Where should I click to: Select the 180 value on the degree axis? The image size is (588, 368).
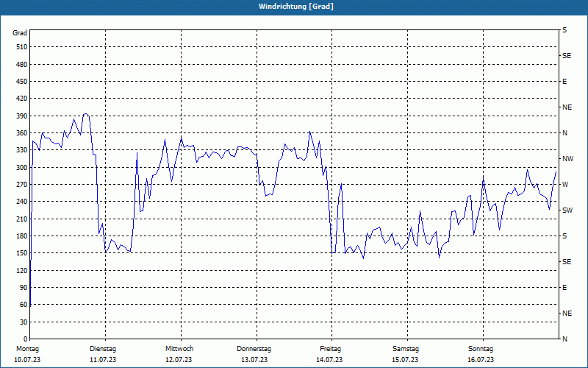[22, 236]
